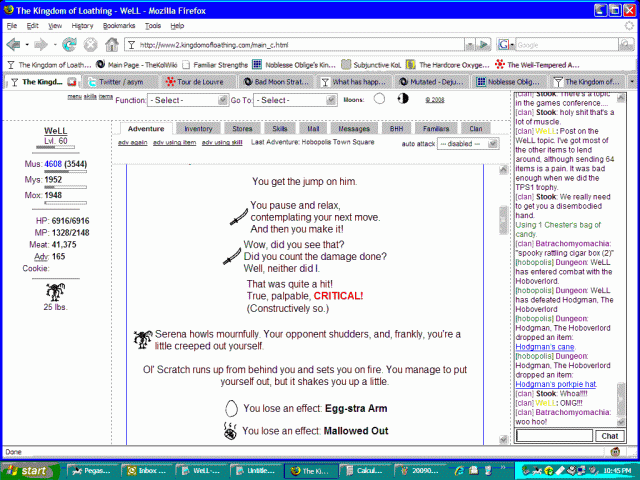Image resolution: width=640 pixels, height=480 pixels.
Task: Click the second moon phase icon
Action: [x=404, y=99]
